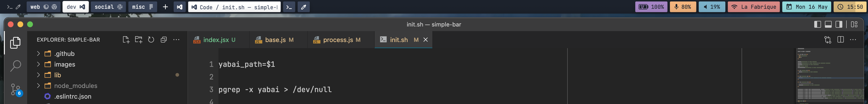868x104 pixels.
Task: Switch to the misc space in simple-bar
Action: coord(143,7)
